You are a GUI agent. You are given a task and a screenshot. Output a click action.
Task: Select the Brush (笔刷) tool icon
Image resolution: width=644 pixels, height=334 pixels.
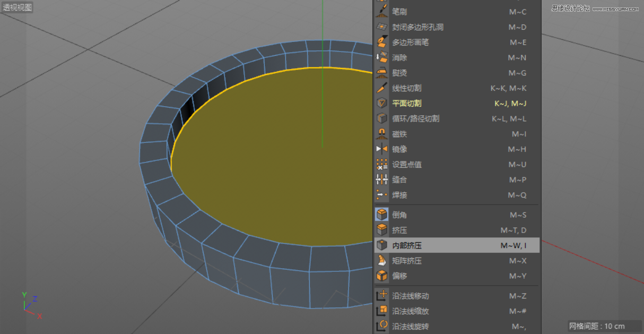click(x=382, y=12)
